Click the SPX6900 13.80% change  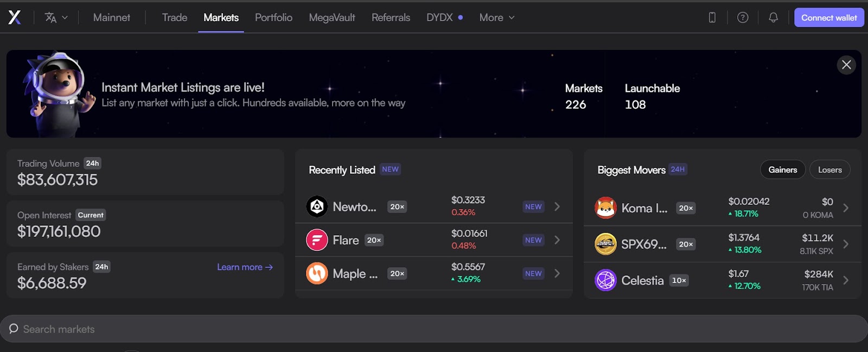coord(745,250)
